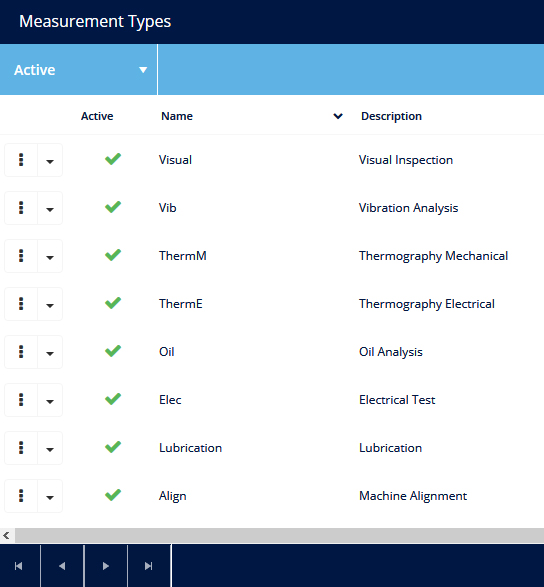Select the Machine Alignment row text

pos(413,496)
